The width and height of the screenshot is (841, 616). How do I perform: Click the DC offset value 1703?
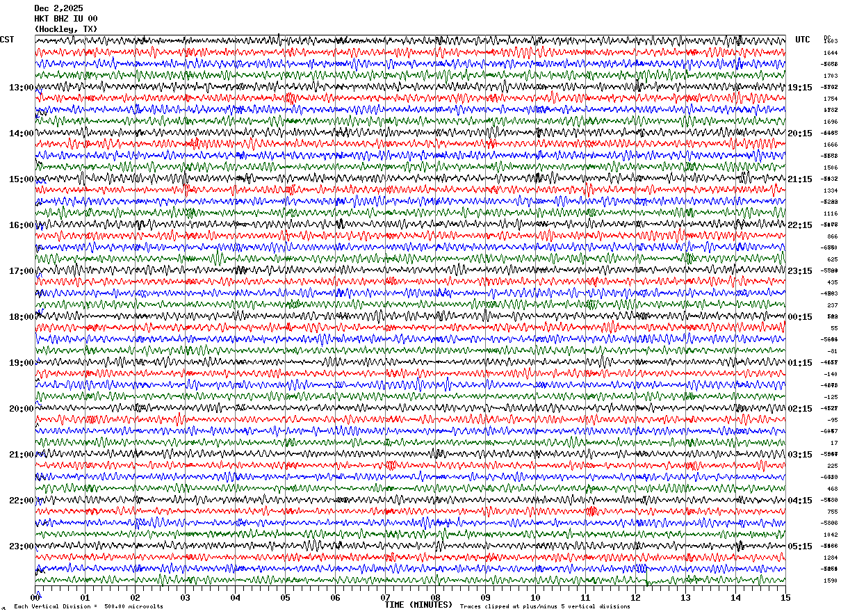(x=831, y=76)
